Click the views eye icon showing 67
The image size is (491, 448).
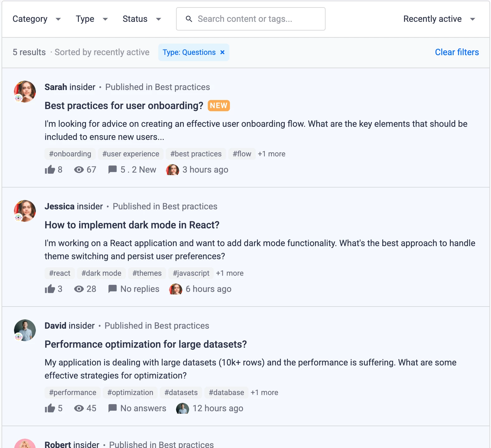tap(79, 170)
